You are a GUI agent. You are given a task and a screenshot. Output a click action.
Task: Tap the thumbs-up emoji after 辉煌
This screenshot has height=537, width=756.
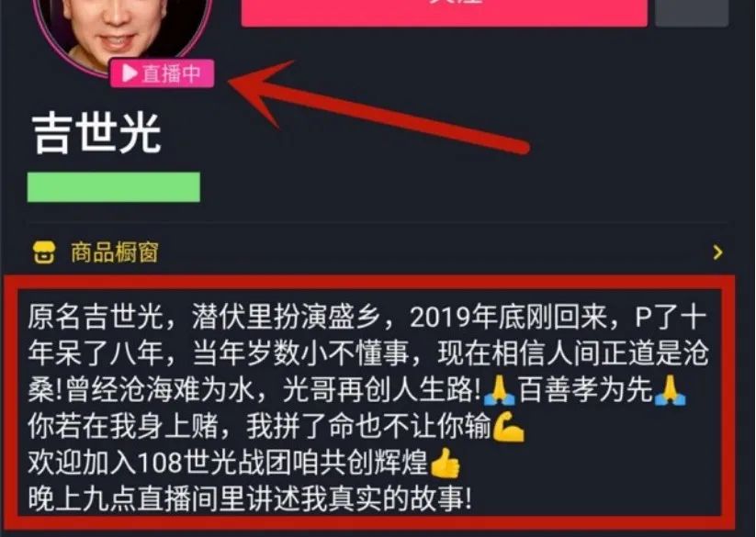point(445,463)
